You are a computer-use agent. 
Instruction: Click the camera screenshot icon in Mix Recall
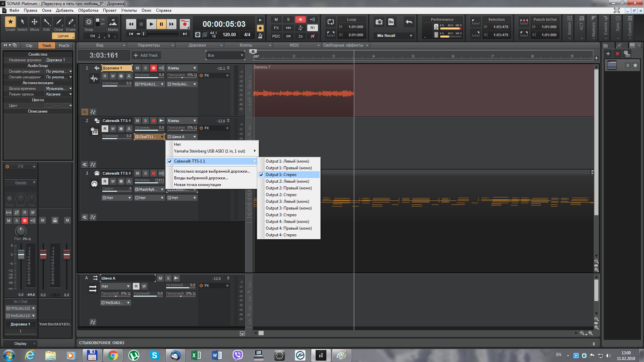pyautogui.click(x=379, y=22)
